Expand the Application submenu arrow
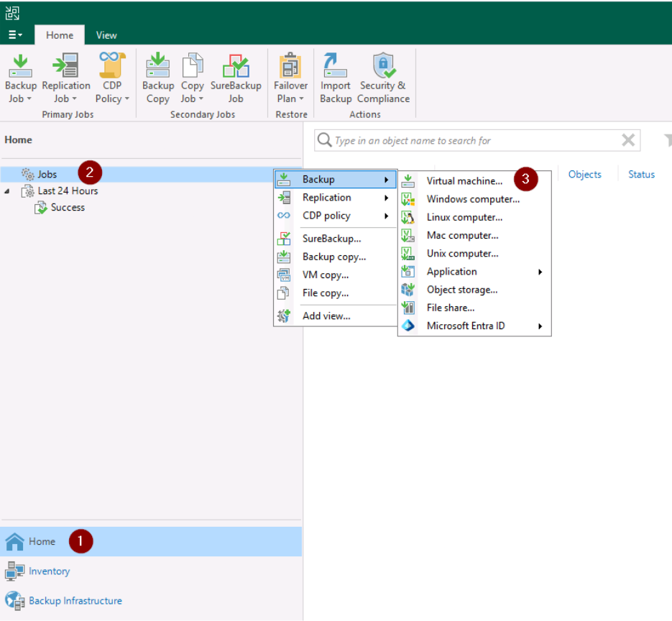 point(540,272)
